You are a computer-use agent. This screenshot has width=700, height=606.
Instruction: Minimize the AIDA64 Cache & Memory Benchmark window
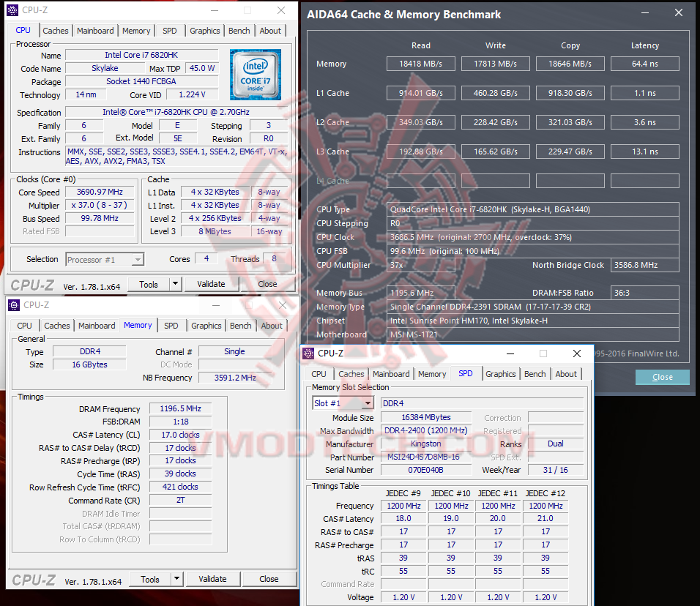tap(644, 13)
